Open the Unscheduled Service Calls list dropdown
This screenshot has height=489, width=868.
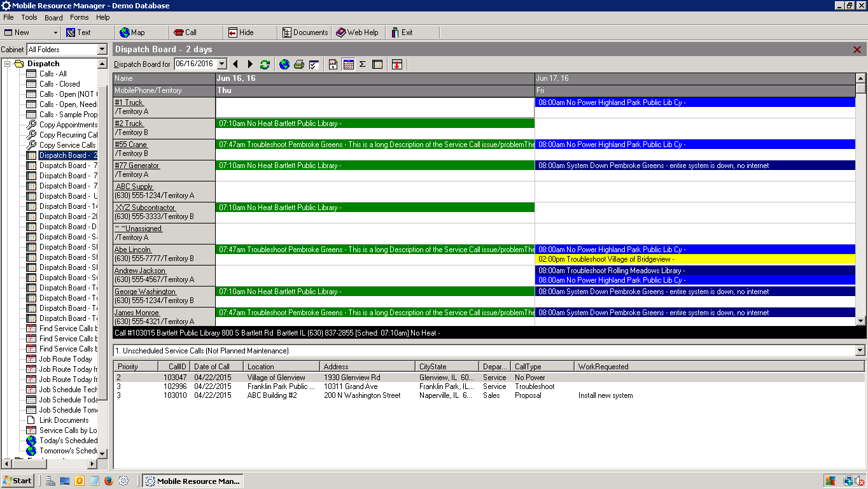point(860,351)
